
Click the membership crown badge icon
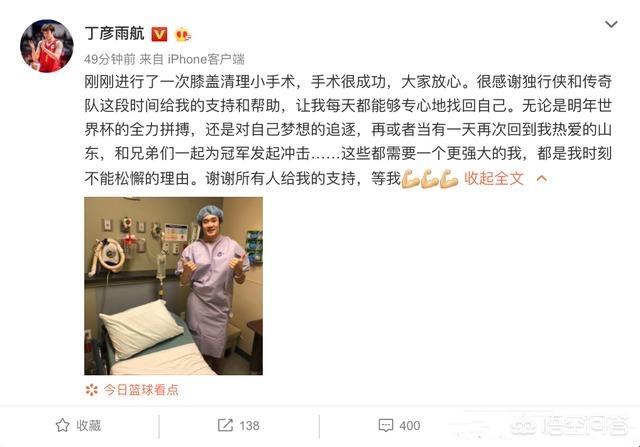pyautogui.click(x=182, y=35)
